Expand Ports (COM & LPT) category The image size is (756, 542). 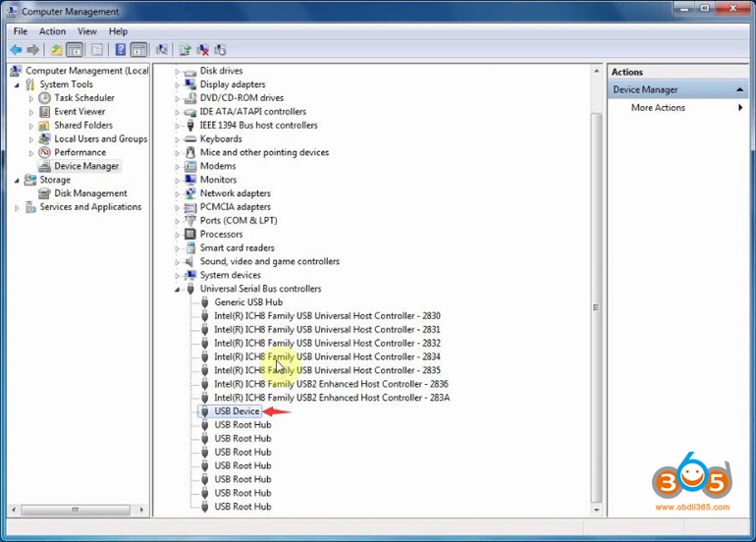tap(177, 221)
